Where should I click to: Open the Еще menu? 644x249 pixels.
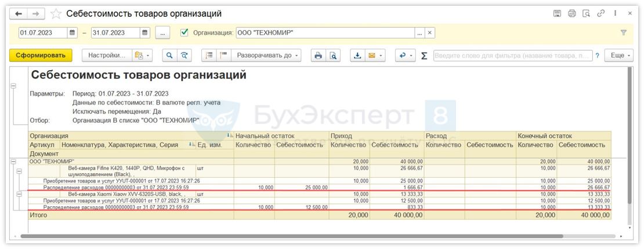(x=618, y=56)
